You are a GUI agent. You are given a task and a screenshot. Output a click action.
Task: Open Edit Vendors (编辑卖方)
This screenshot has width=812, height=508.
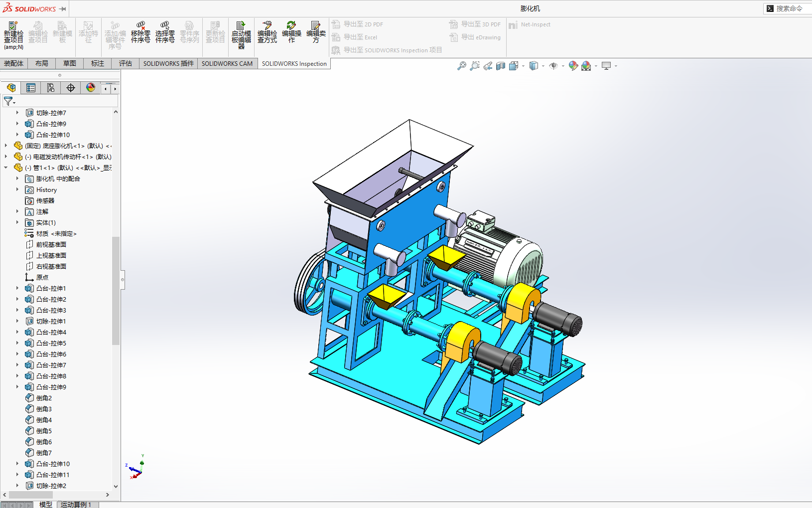[x=316, y=32]
